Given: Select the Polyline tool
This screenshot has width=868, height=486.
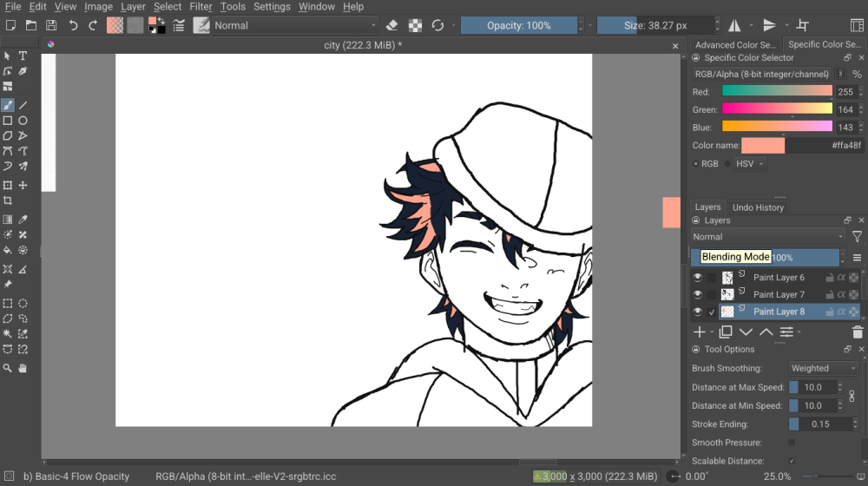Looking at the screenshot, I should (23, 135).
